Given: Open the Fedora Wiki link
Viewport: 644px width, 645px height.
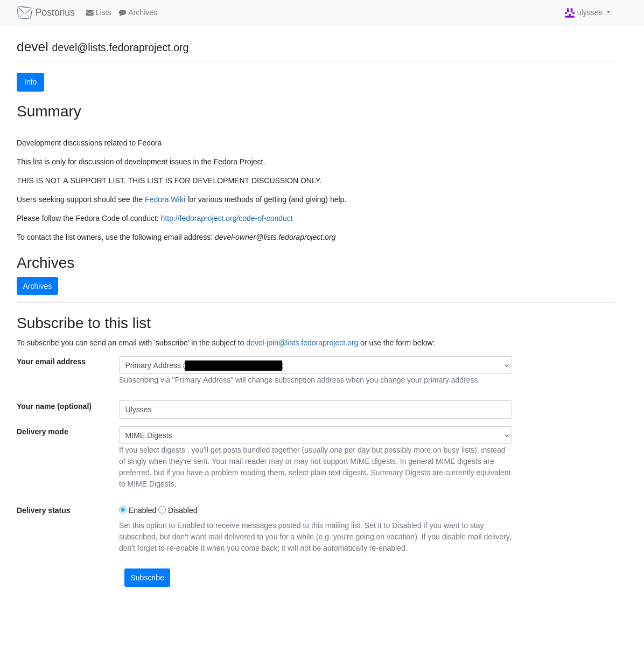Looking at the screenshot, I should click(165, 199).
